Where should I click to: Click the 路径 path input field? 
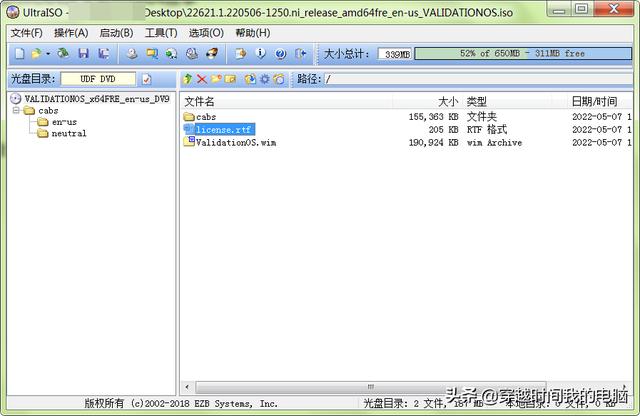tap(478, 79)
